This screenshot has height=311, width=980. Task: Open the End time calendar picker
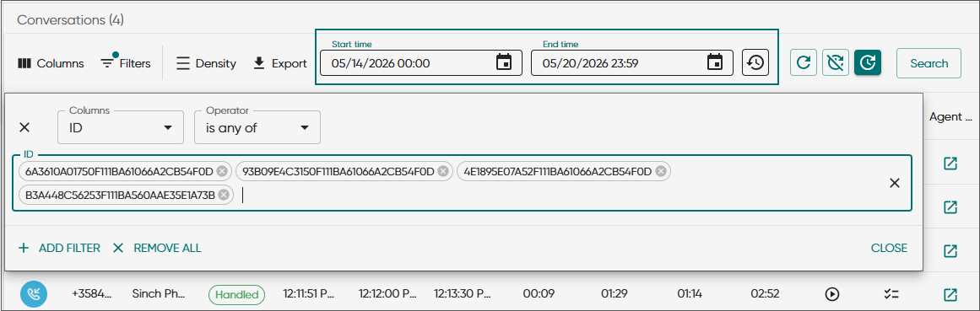pyautogui.click(x=715, y=62)
